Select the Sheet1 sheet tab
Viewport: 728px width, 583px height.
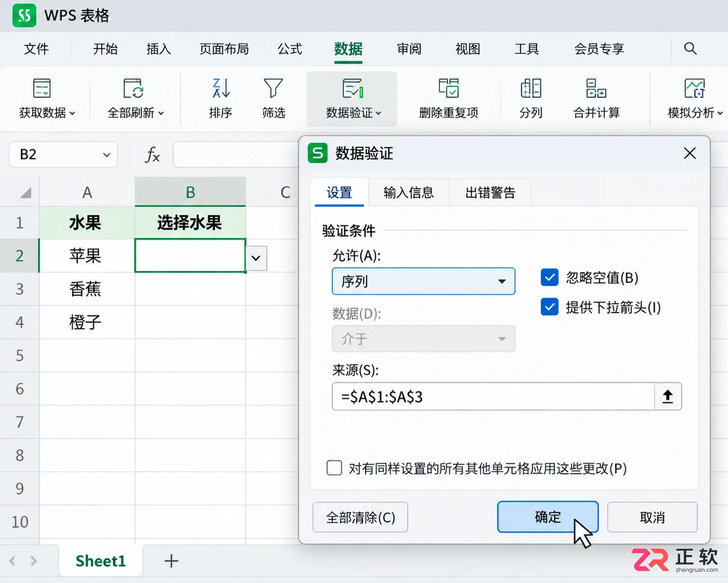(101, 561)
